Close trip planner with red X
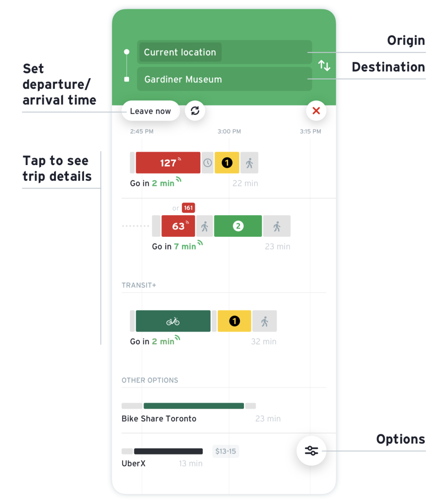 [x=316, y=111]
